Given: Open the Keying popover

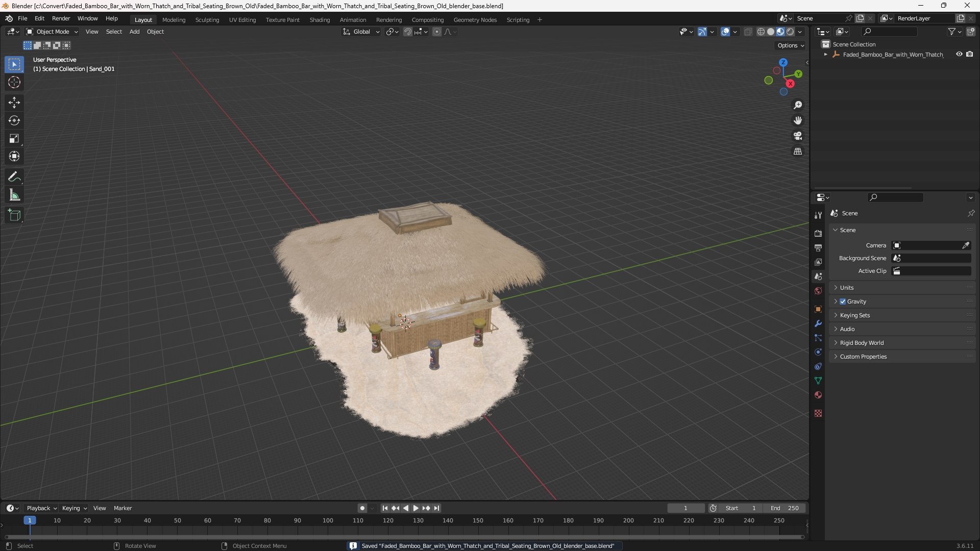Looking at the screenshot, I should pos(74,508).
